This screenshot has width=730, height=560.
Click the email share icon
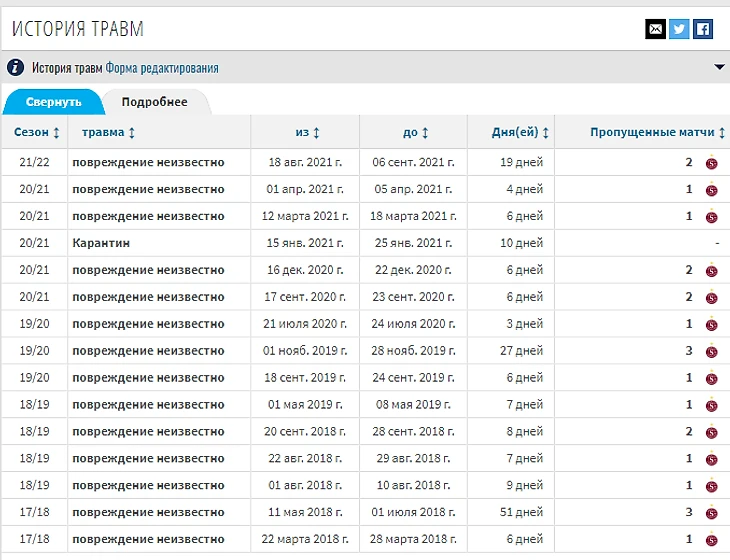click(655, 29)
